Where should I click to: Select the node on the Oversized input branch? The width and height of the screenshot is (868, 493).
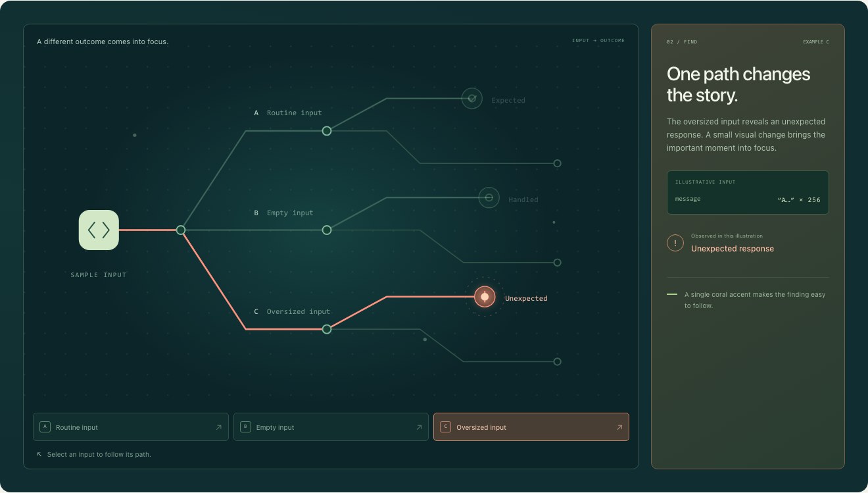[327, 329]
